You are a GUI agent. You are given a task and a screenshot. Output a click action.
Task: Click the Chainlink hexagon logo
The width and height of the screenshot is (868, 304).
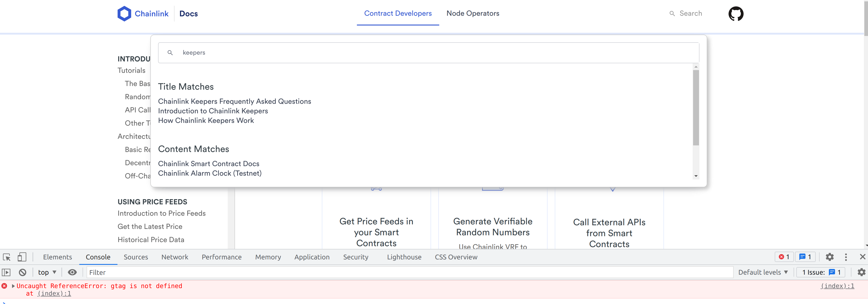pyautogui.click(x=124, y=13)
